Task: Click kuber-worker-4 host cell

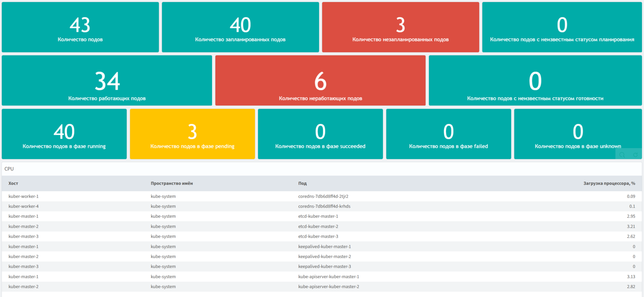Action: point(23,206)
